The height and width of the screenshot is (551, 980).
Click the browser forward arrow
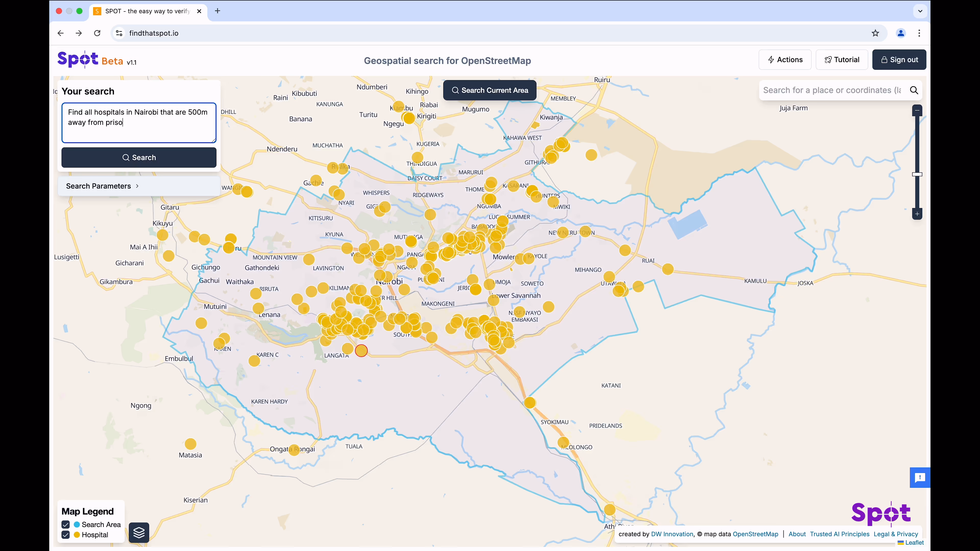[79, 33]
